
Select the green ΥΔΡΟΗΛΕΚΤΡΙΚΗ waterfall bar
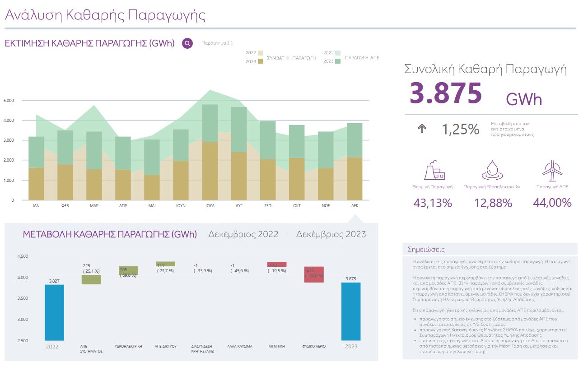(128, 270)
